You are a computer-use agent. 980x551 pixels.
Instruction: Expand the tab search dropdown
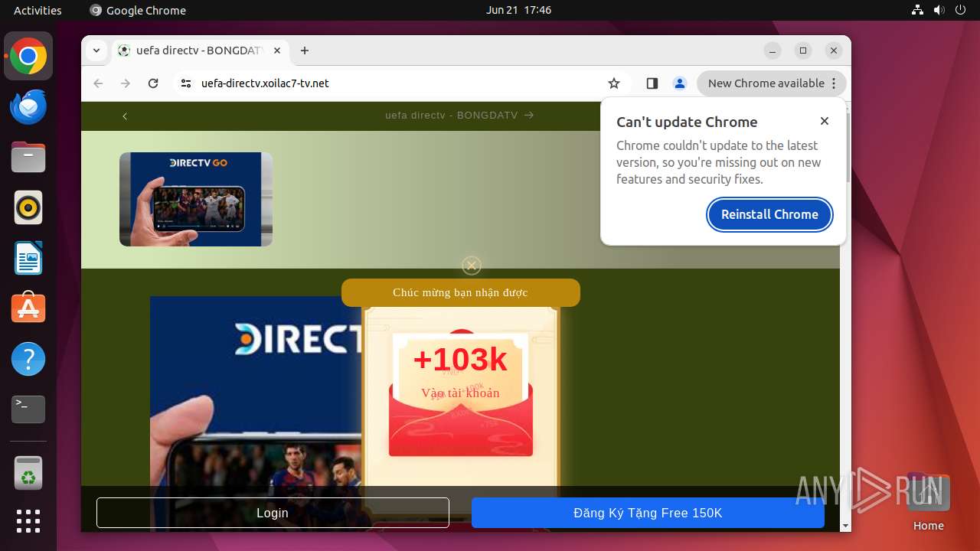[x=96, y=51]
